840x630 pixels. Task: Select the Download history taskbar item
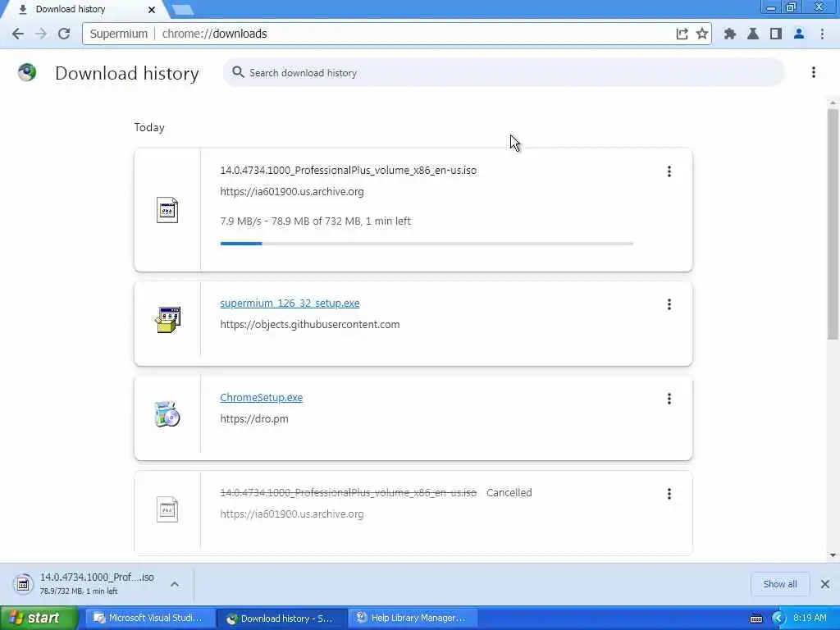coord(281,619)
